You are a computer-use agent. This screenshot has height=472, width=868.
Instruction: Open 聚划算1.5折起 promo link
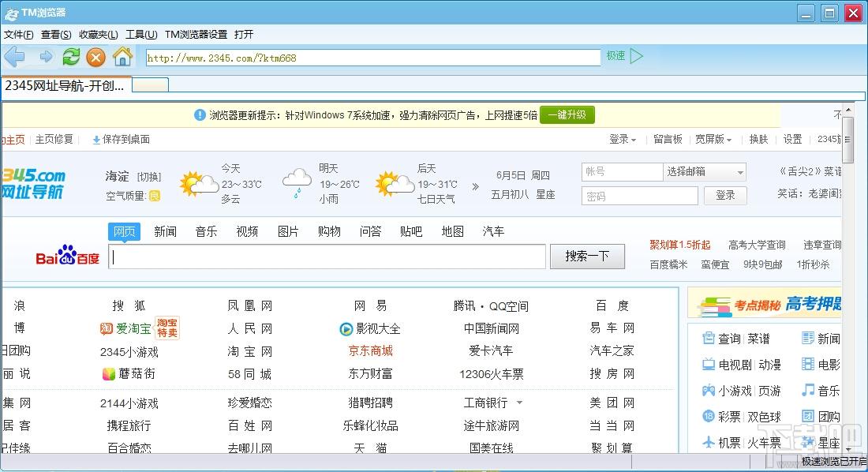(679, 245)
